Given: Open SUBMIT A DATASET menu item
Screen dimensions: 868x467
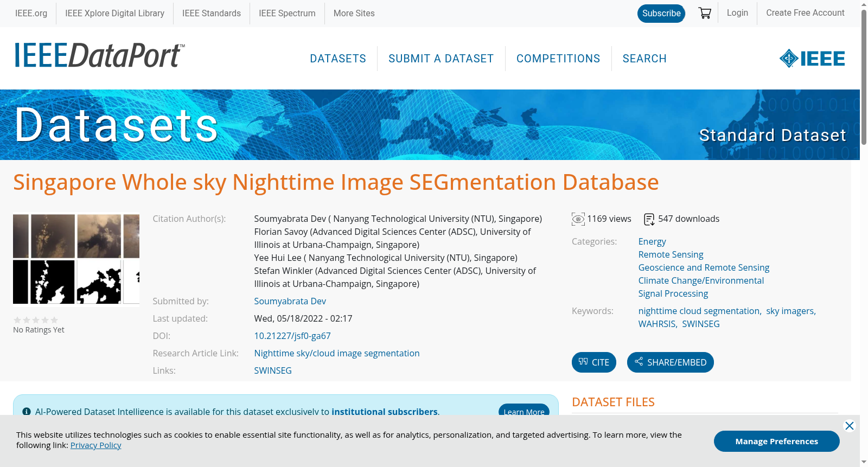Looking at the screenshot, I should point(441,59).
